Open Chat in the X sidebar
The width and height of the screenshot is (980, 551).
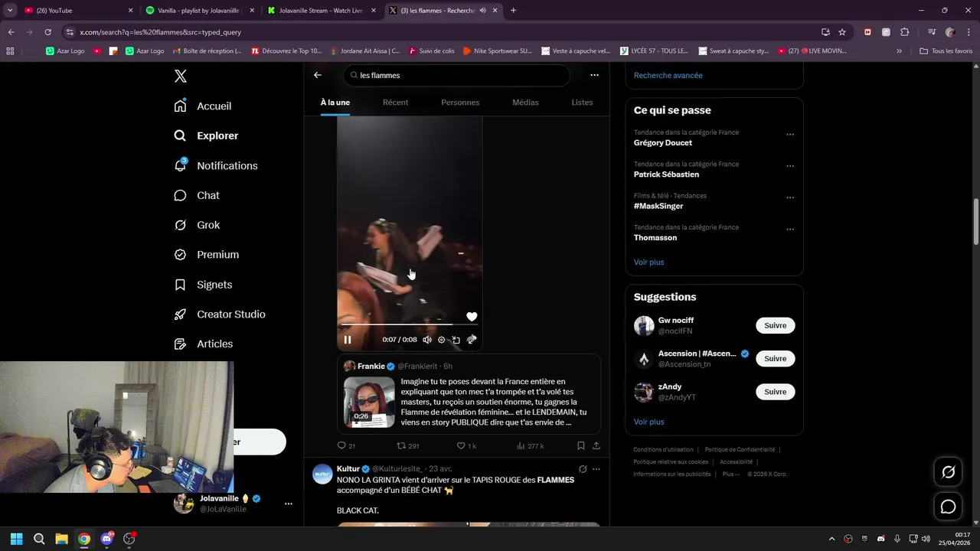197,195
